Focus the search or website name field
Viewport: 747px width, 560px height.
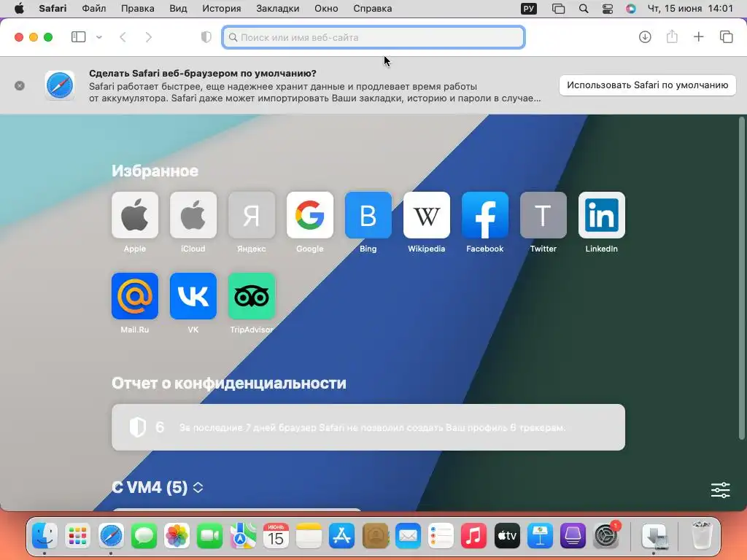(x=373, y=37)
